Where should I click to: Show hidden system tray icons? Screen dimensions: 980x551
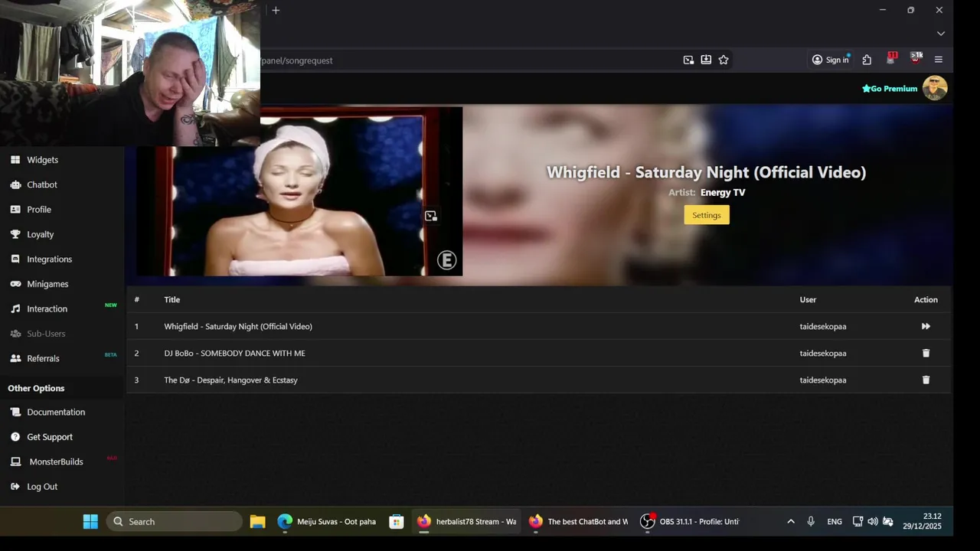[x=791, y=522]
